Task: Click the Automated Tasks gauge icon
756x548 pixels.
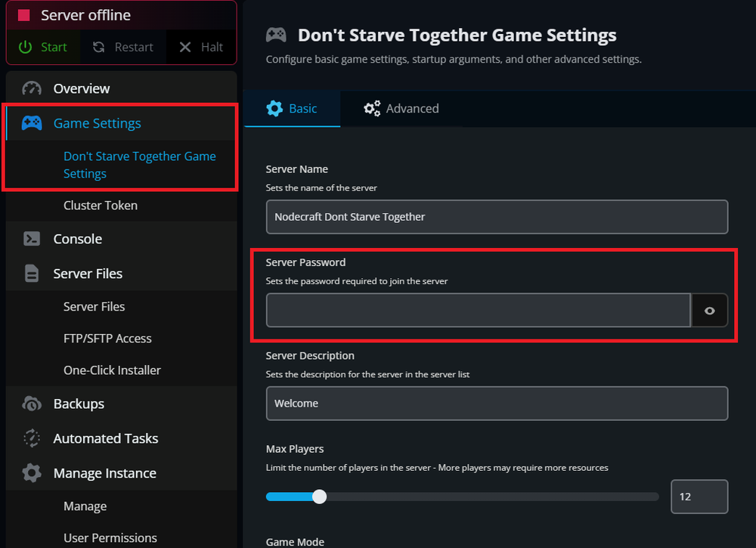Action: tap(30, 438)
